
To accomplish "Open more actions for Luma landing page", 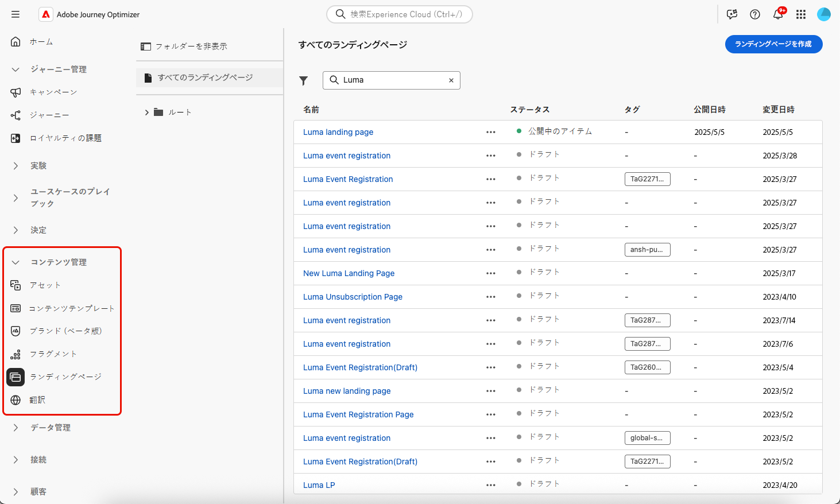I will [x=490, y=132].
